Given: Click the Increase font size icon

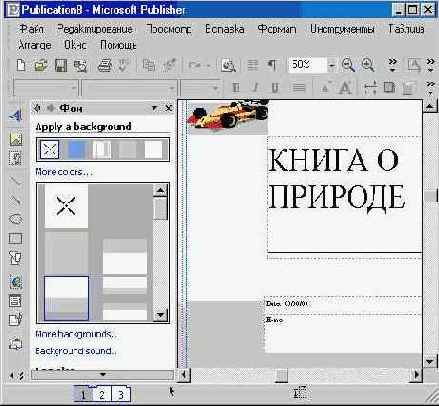Looking at the screenshot, I should pos(345,88).
